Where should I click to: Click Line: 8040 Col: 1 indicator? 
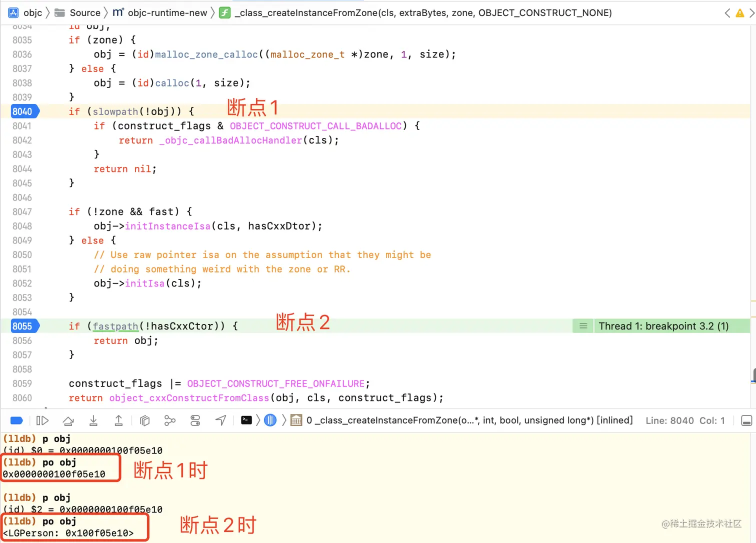click(685, 420)
